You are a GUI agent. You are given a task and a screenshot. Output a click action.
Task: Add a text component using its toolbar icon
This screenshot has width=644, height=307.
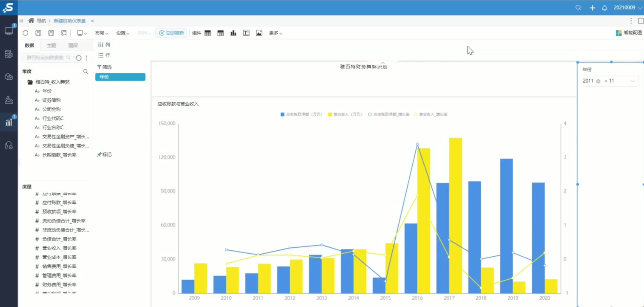click(246, 33)
